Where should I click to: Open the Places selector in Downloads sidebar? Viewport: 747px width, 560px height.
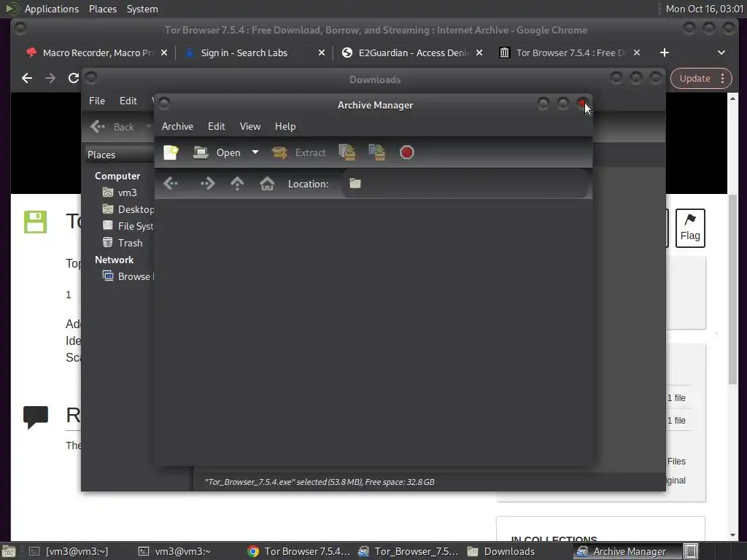[119, 155]
